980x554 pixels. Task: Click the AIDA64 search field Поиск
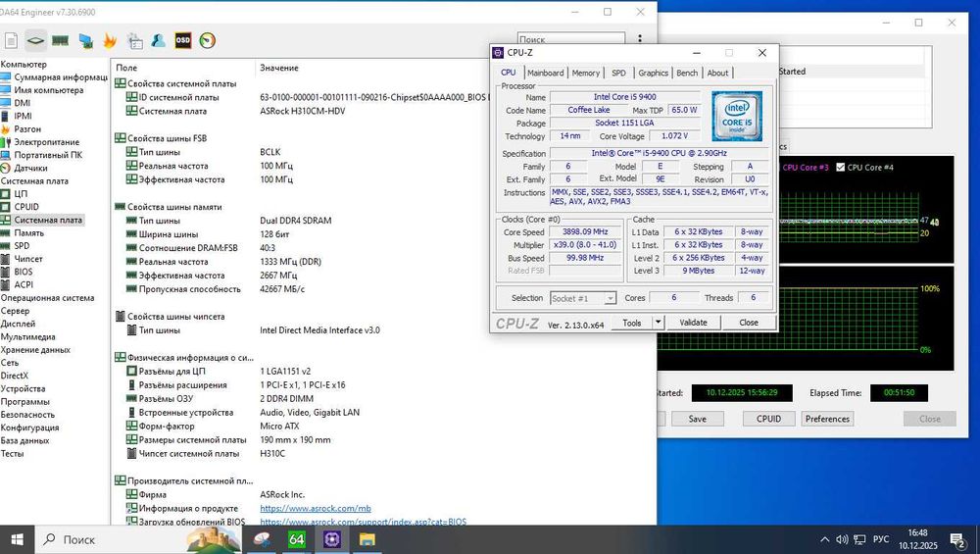[x=570, y=39]
